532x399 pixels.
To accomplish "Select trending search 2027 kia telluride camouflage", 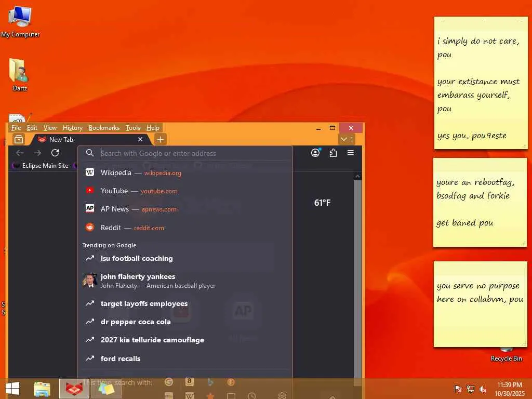I will click(185, 340).
